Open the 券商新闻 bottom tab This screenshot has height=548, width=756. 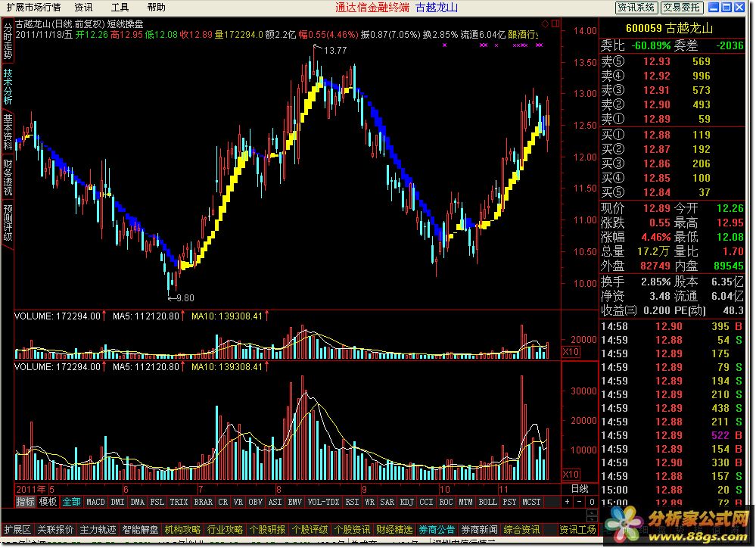tap(479, 530)
